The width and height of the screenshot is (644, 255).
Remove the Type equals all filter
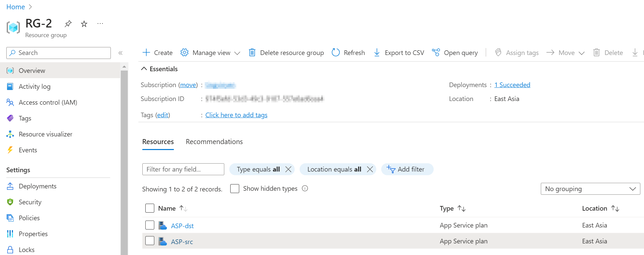click(288, 169)
